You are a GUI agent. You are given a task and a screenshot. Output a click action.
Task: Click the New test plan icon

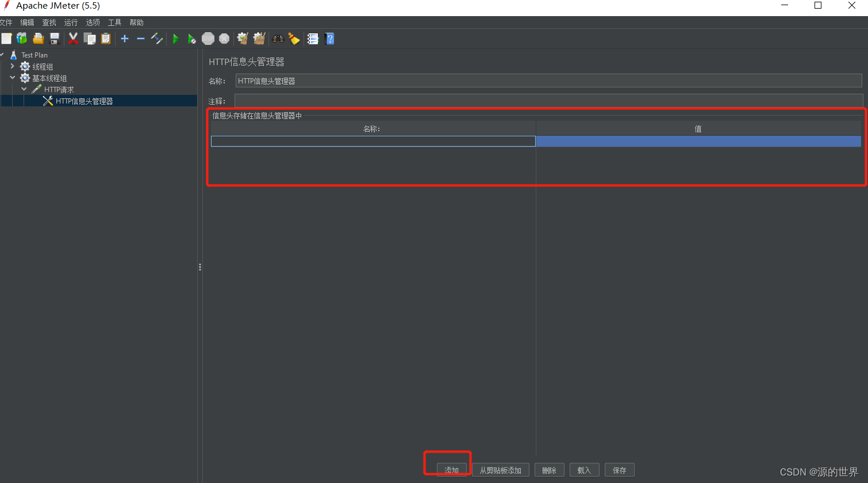[x=6, y=39]
